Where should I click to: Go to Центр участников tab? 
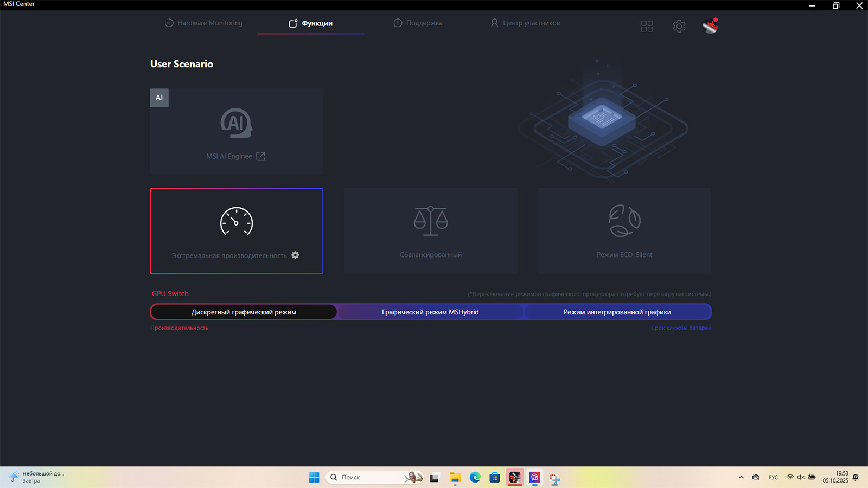(x=525, y=23)
